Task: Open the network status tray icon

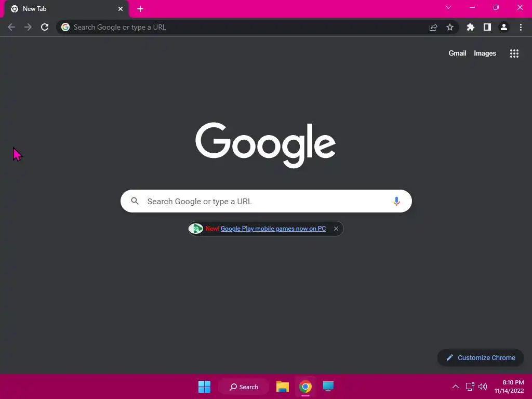Action: [470, 387]
